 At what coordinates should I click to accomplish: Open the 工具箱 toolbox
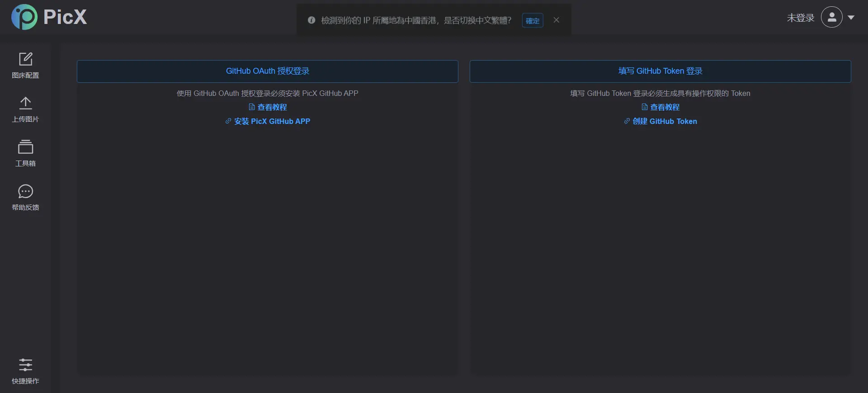(x=25, y=154)
